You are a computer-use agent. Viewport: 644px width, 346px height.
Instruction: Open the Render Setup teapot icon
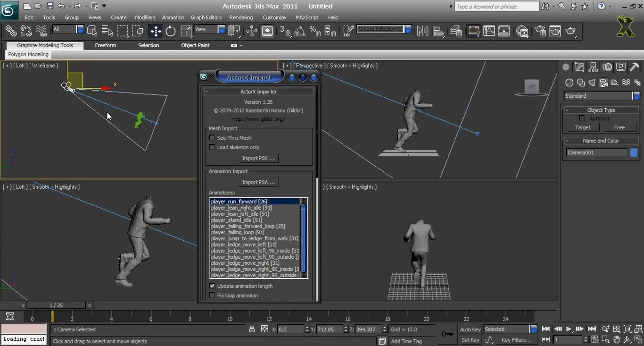(x=540, y=31)
